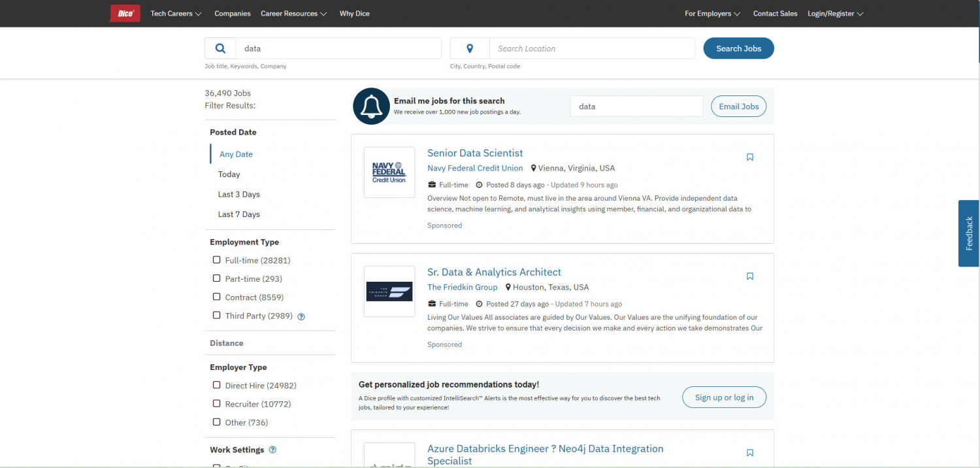
Task: Click the bell alert icon
Action: 372,106
